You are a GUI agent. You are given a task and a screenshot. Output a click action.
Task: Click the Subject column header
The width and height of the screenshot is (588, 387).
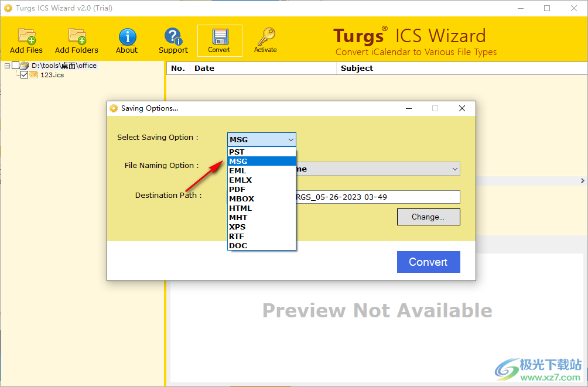[x=462, y=69]
